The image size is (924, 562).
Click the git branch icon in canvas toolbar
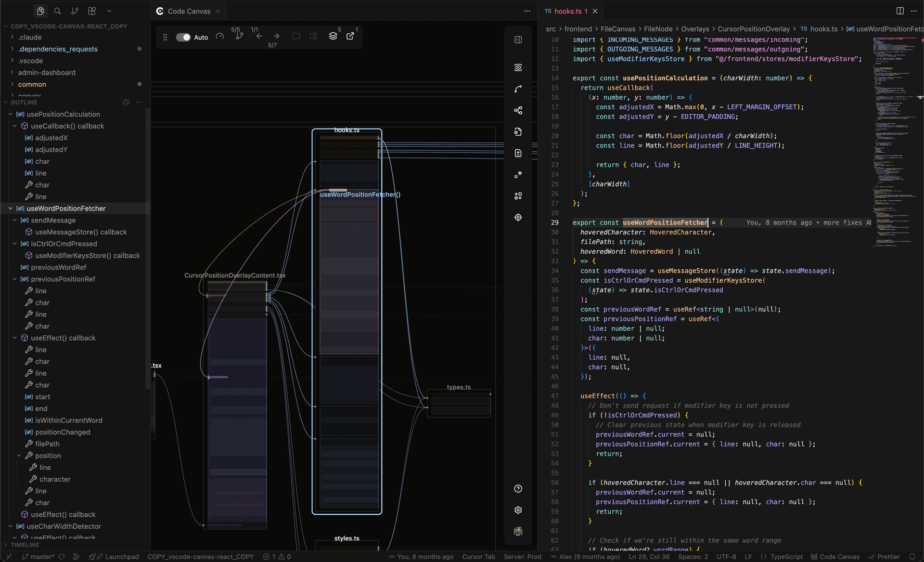pyautogui.click(x=239, y=36)
